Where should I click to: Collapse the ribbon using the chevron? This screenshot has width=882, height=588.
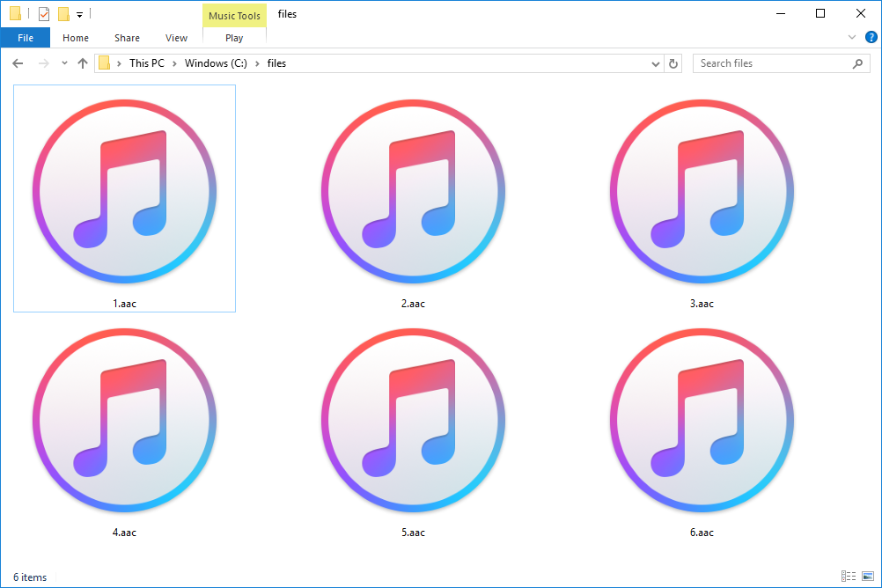tap(850, 37)
